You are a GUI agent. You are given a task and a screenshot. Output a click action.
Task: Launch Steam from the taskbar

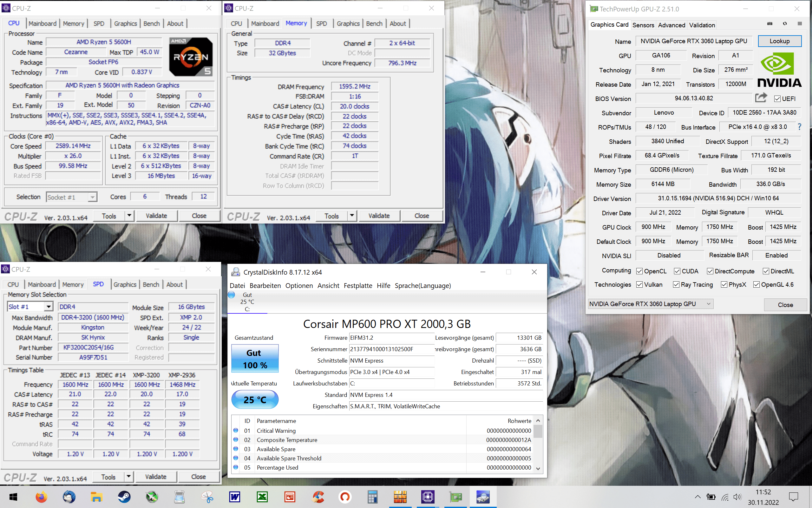tap(124, 497)
